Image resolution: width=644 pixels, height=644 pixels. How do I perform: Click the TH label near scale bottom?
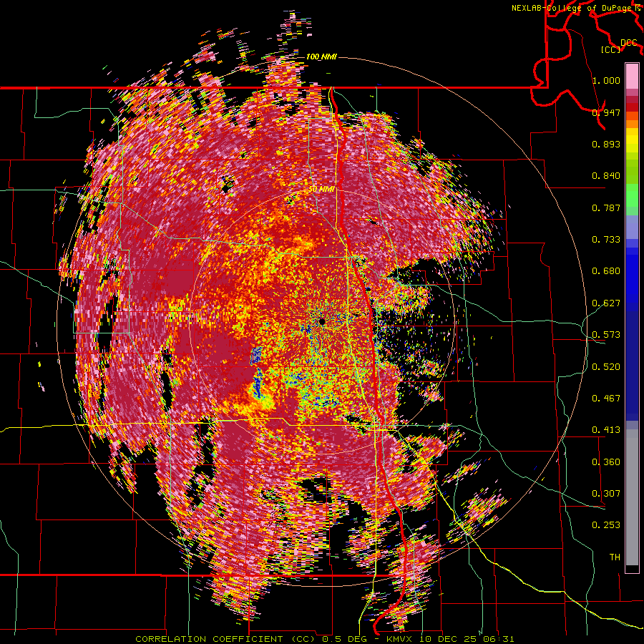[615, 557]
